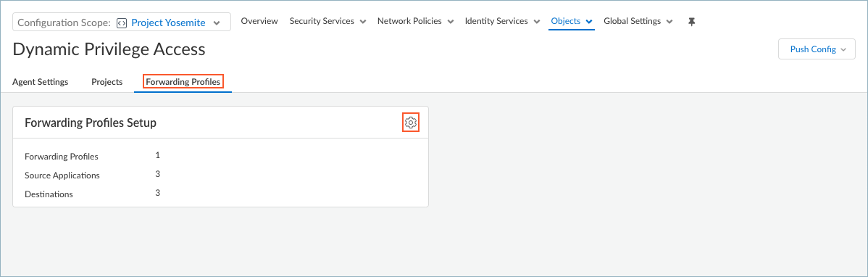The height and width of the screenshot is (277, 868).
Task: Click the Forwarding Profiles Setup card title
Action: click(x=91, y=123)
